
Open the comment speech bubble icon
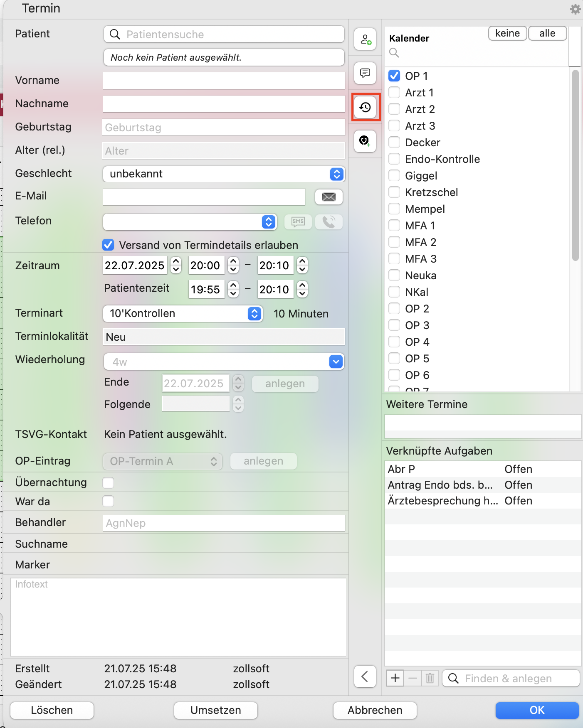365,74
